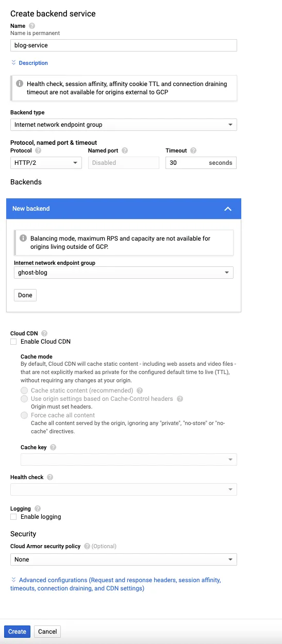Click the help icon beside Name
Screen dimensions: 282x644
[32, 26]
